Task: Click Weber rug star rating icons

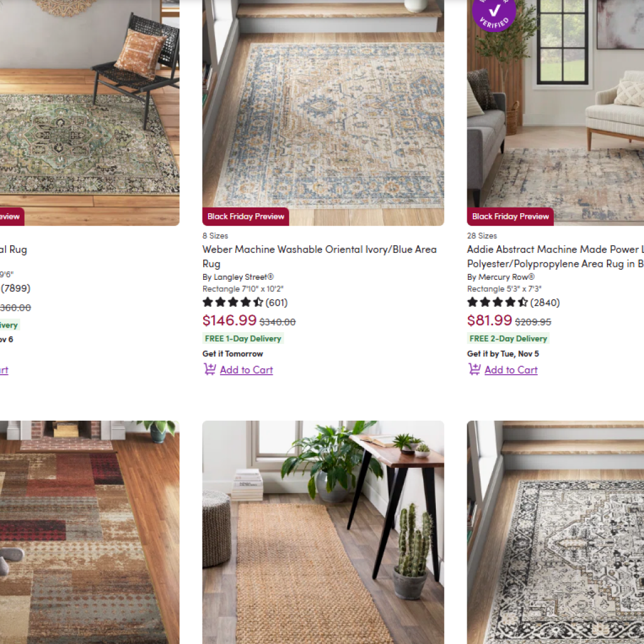Action: [233, 303]
